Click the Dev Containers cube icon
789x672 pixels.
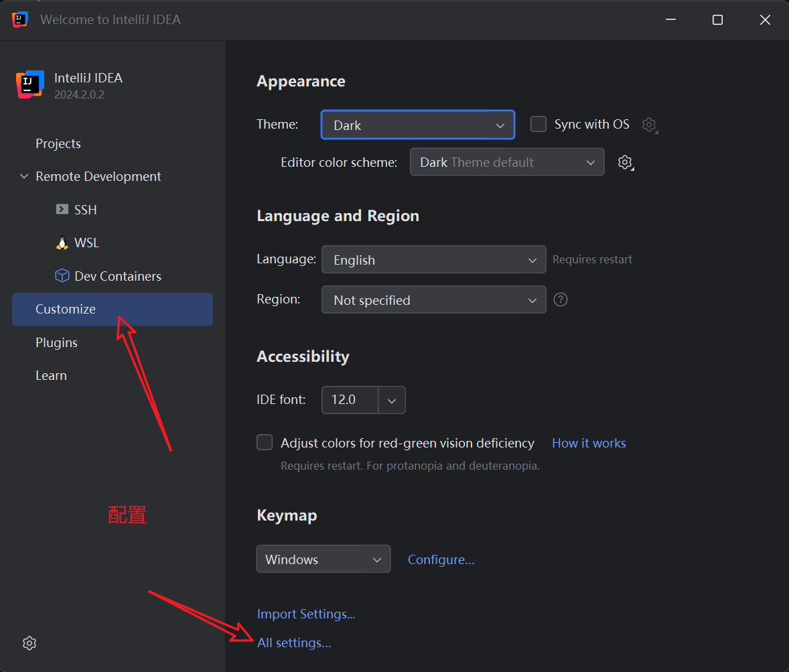[62, 276]
